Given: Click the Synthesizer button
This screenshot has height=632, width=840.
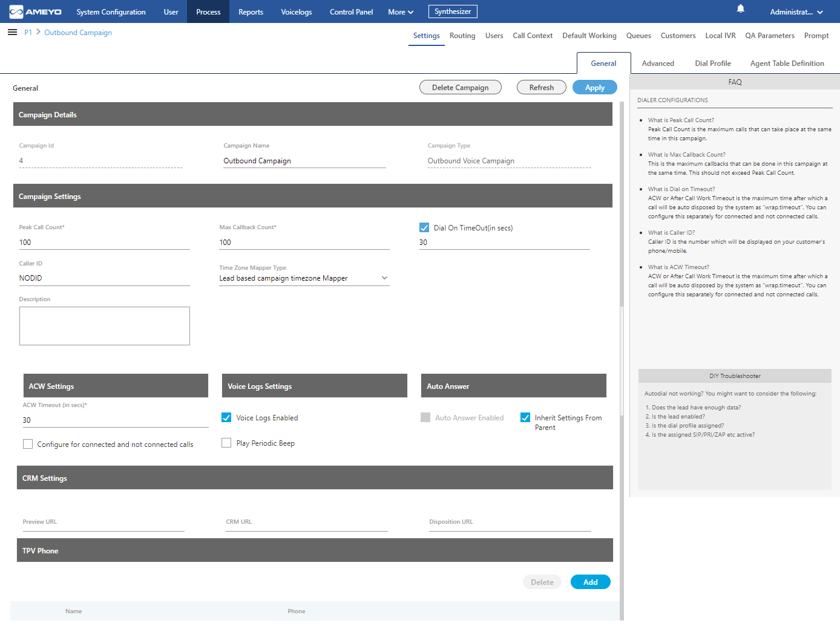Looking at the screenshot, I should 453,11.
